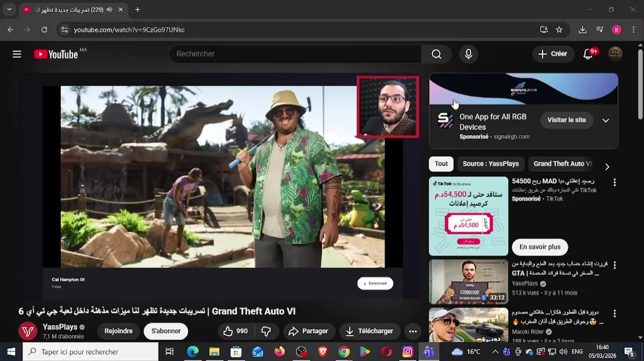Image resolution: width=644 pixels, height=361 pixels.
Task: Open options menu for TikTok ad
Action: click(614, 183)
